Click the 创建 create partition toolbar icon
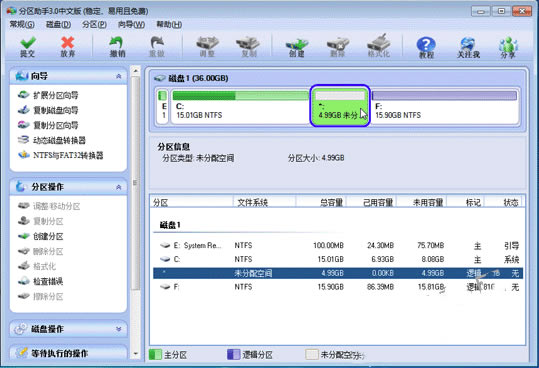 coord(297,46)
